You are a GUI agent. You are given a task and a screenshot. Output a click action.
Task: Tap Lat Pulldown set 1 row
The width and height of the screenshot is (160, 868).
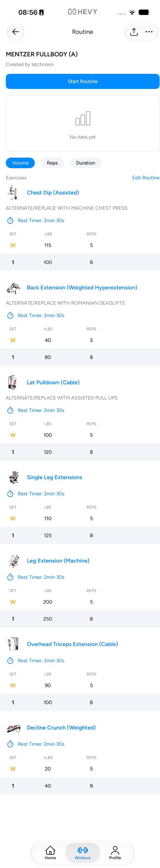pyautogui.click(x=80, y=452)
